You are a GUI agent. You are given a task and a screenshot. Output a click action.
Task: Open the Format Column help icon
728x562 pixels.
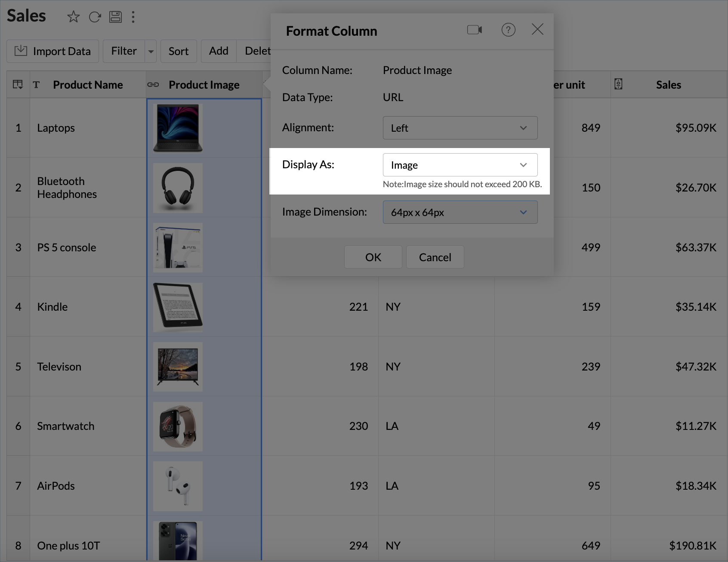point(508,30)
